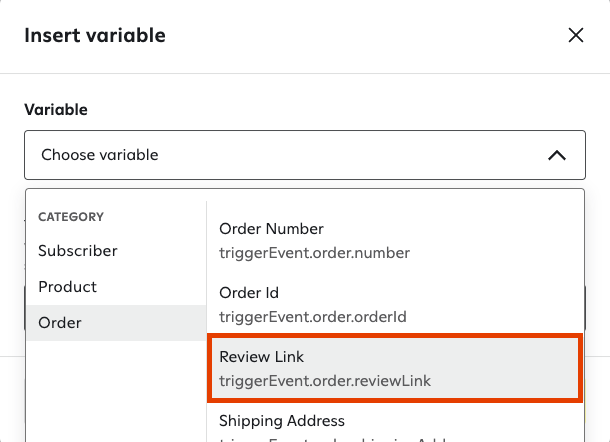
Task: Click the Choose variable placeholder text
Action: coord(100,155)
